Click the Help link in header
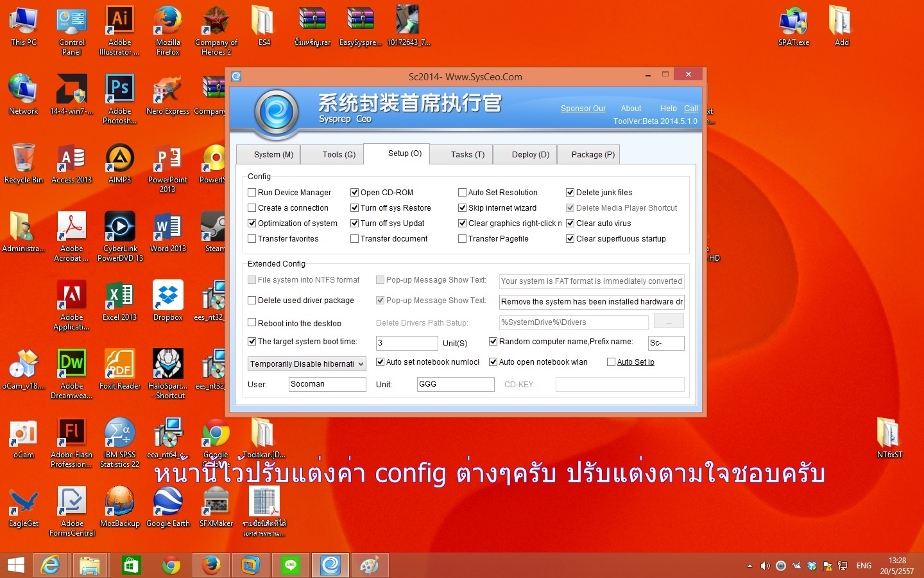924x578 pixels. click(668, 109)
